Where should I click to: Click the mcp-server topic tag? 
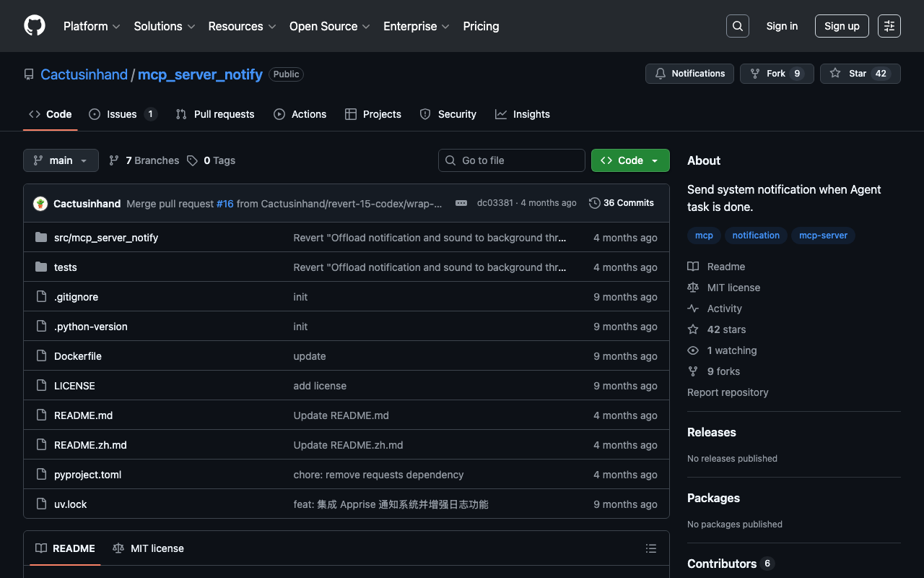click(823, 236)
